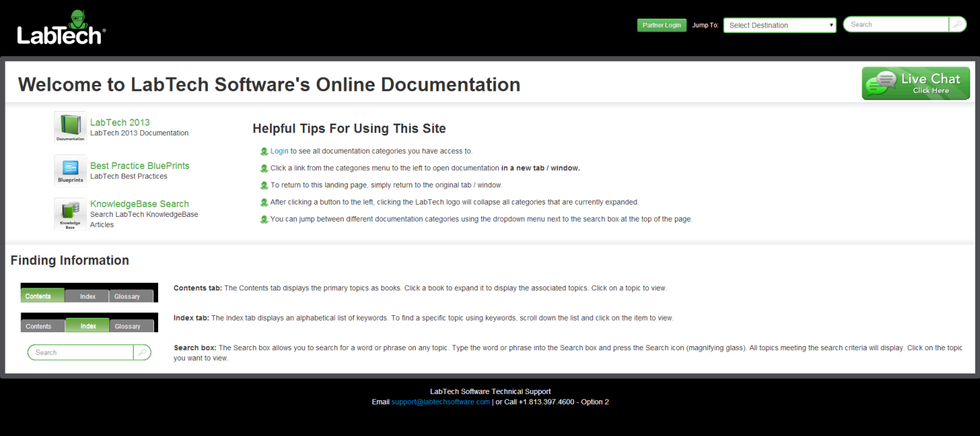Click the Partner Login button
This screenshot has width=980, height=436.
coord(662,25)
